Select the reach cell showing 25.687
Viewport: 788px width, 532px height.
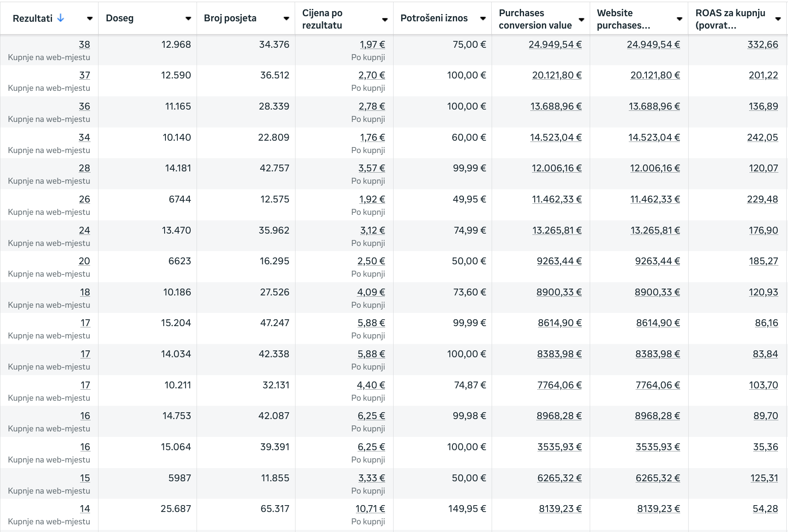pyautogui.click(x=175, y=509)
